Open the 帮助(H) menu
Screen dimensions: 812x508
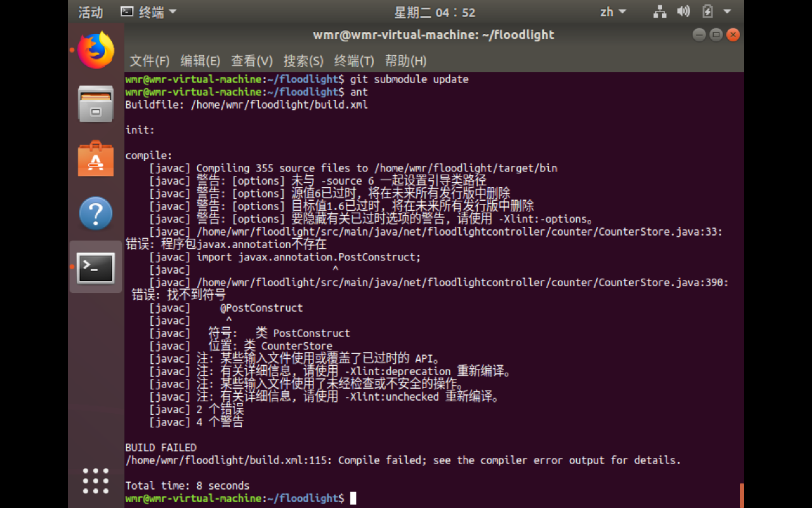tap(406, 61)
